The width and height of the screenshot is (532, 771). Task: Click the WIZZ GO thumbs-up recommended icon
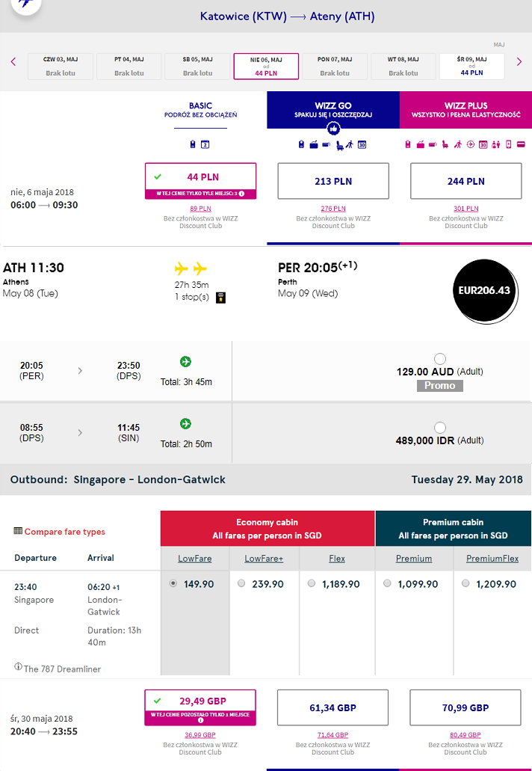333,129
